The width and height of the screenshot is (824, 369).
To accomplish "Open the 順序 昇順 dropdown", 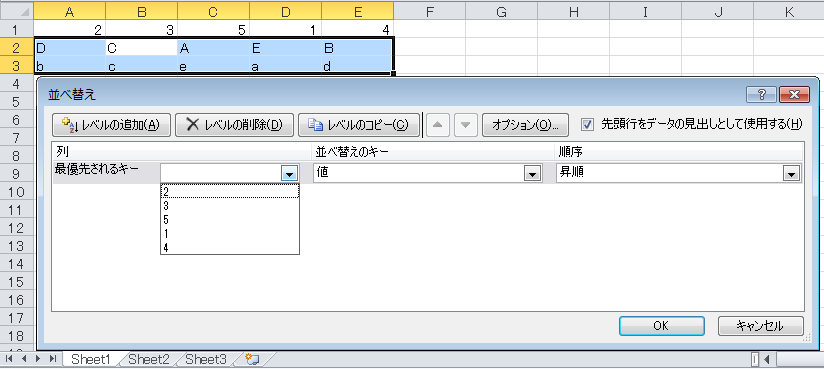I will (790, 173).
